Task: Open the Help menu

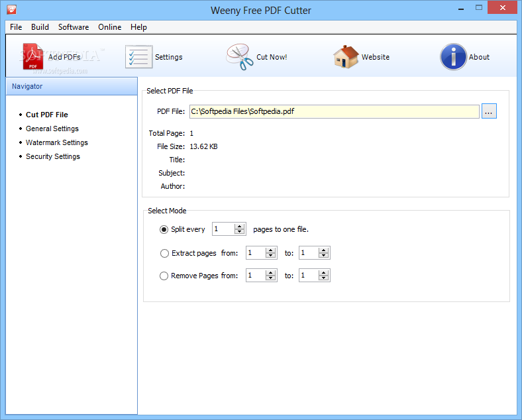Action: coord(138,27)
